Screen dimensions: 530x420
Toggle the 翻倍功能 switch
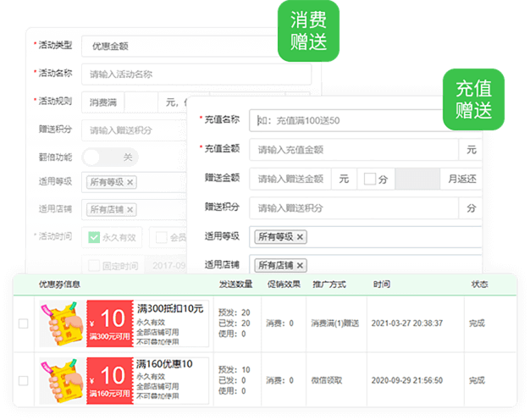click(110, 157)
